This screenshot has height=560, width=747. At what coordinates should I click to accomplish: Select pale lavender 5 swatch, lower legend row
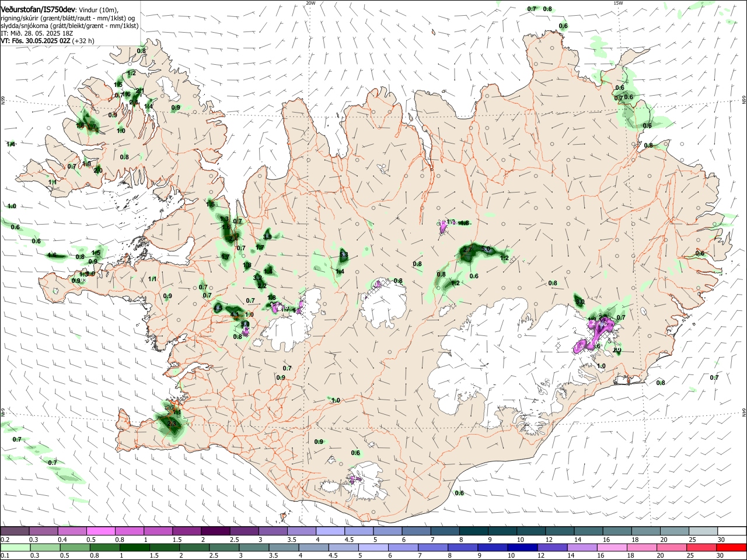pos(374,548)
